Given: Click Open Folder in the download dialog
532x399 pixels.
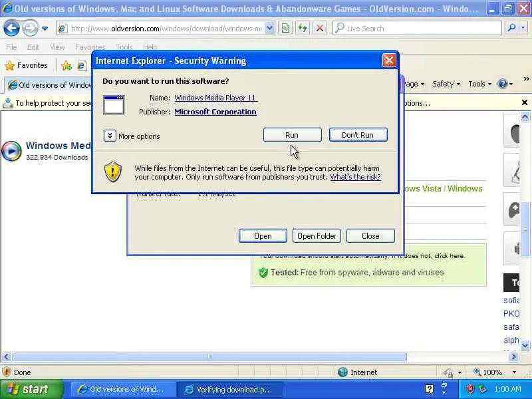Looking at the screenshot, I should [317, 236].
